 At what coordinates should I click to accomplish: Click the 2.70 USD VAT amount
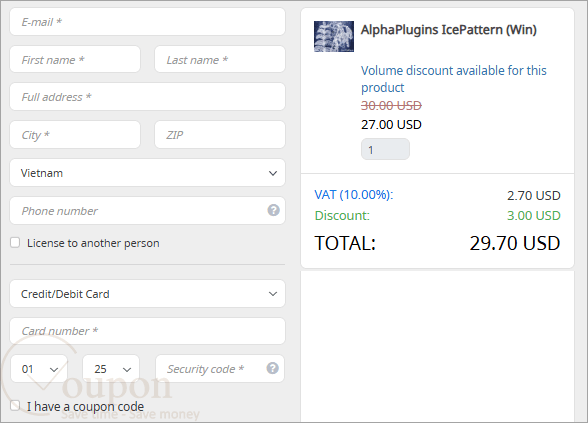[534, 195]
